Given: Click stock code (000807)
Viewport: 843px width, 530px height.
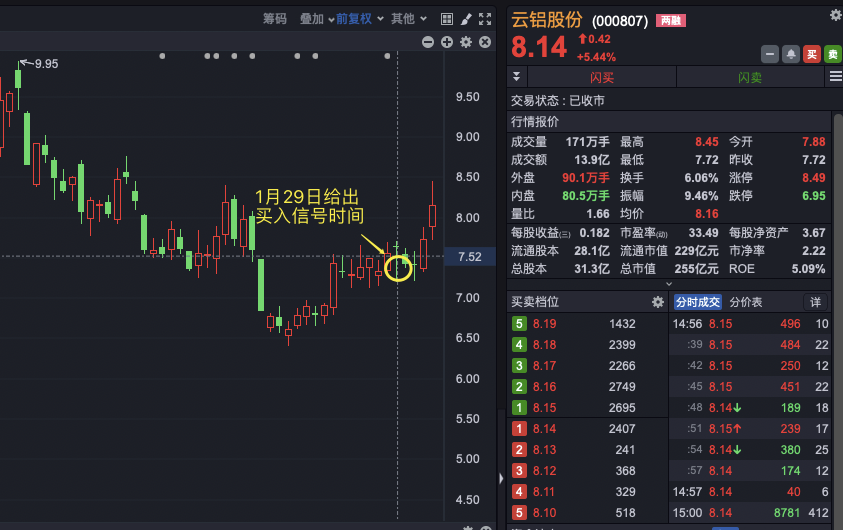Looking at the screenshot, I should coord(620,22).
